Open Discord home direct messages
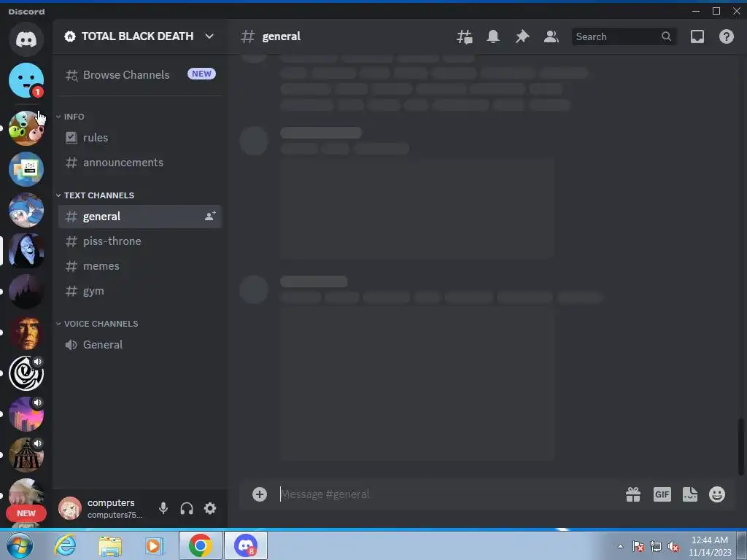The height and width of the screenshot is (560, 747). click(26, 39)
